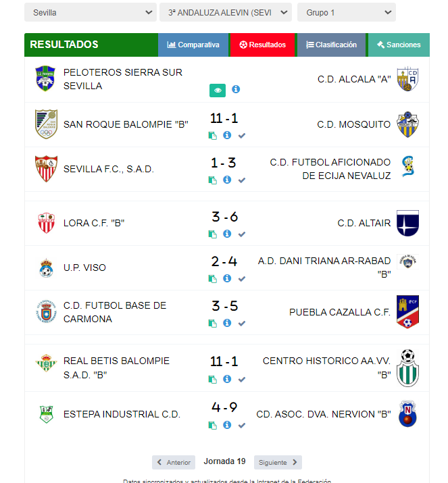The height and width of the screenshot is (483, 448).
Task: Expand the Sevilla province dropdown
Action: pos(90,12)
